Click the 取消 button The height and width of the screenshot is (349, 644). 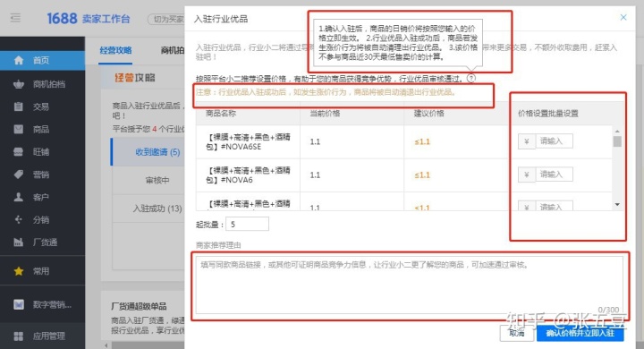click(x=516, y=333)
